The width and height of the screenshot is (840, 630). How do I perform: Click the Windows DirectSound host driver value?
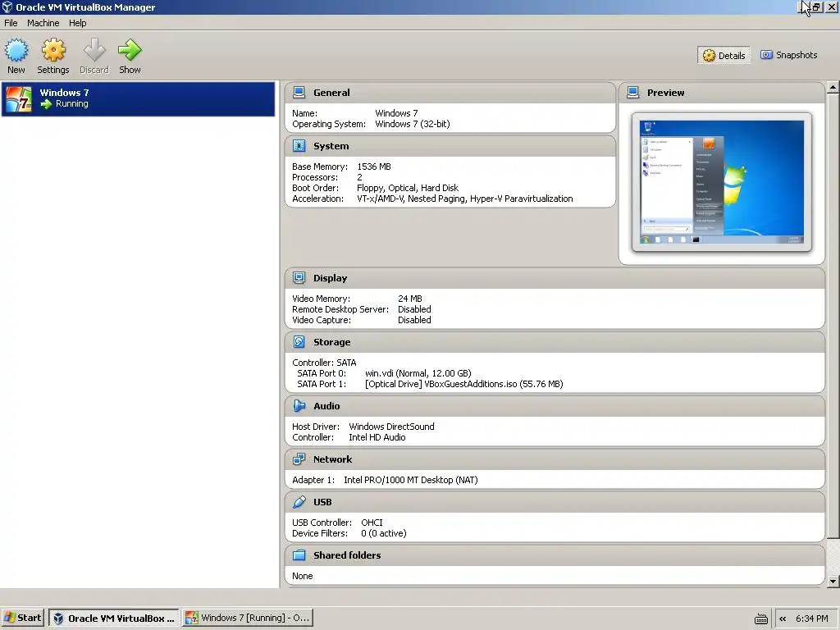[x=391, y=427]
